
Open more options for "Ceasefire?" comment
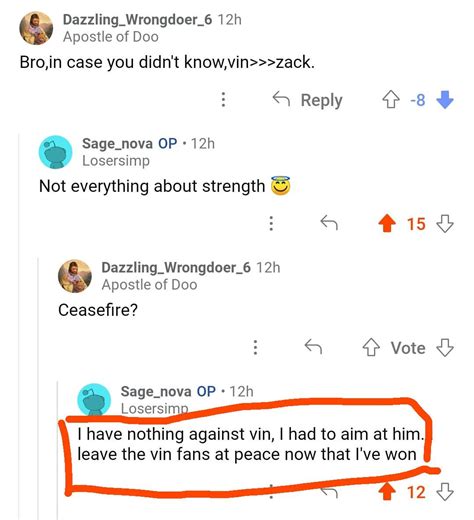pyautogui.click(x=255, y=347)
